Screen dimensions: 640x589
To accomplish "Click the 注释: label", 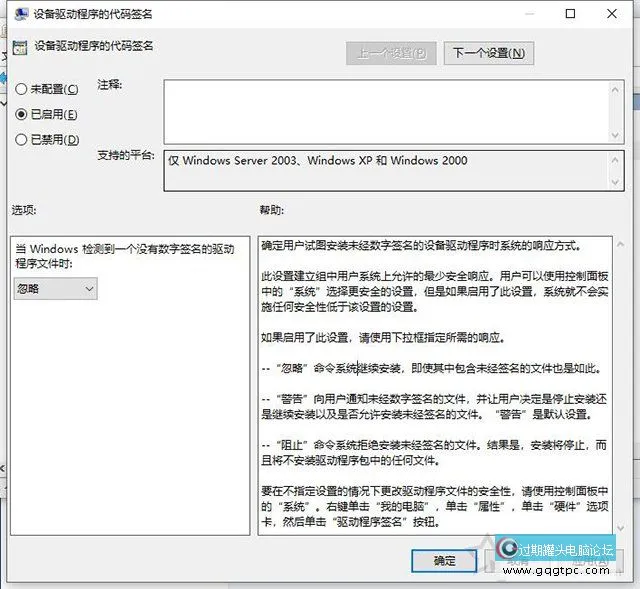I will tap(109, 84).
